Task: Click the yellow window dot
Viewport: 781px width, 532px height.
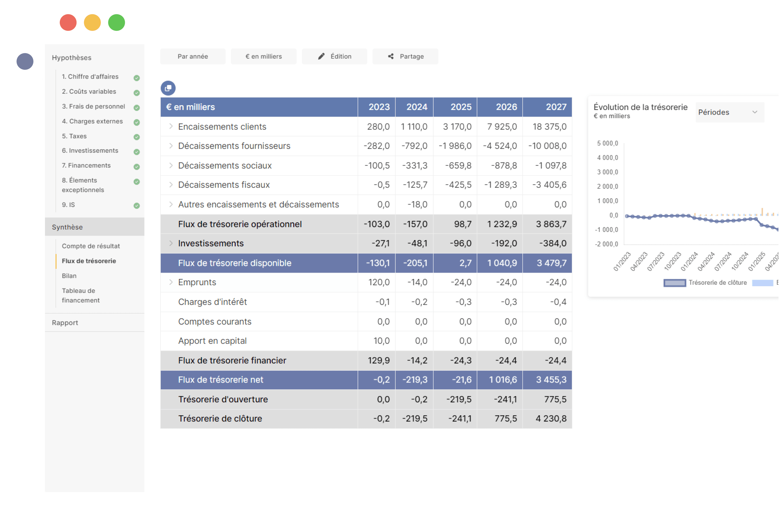Action: (x=92, y=23)
